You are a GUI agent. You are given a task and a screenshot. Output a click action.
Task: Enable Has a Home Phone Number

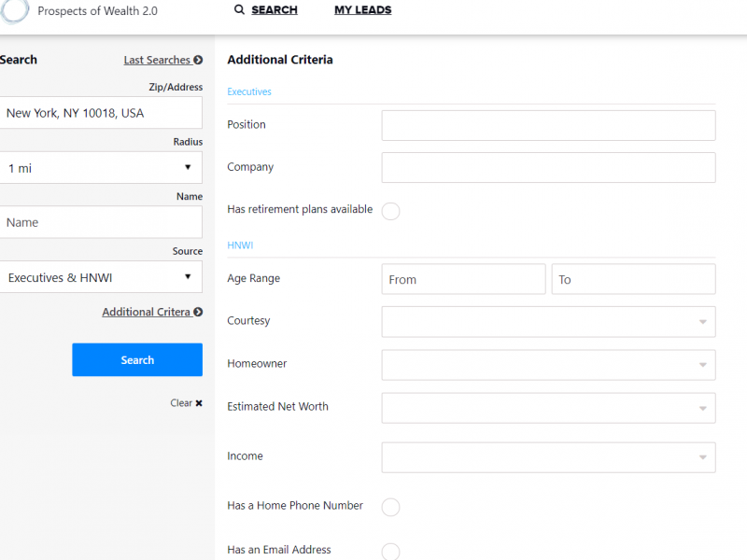click(x=390, y=507)
